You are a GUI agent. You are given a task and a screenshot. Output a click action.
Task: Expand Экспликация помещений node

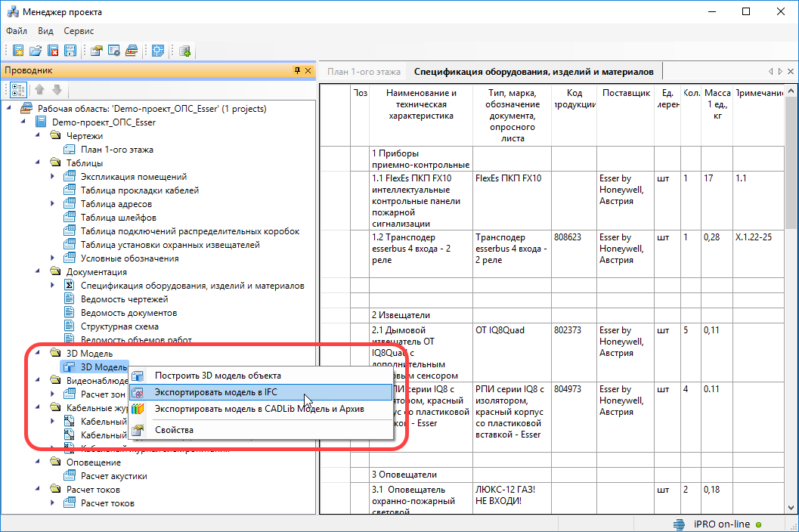point(52,176)
